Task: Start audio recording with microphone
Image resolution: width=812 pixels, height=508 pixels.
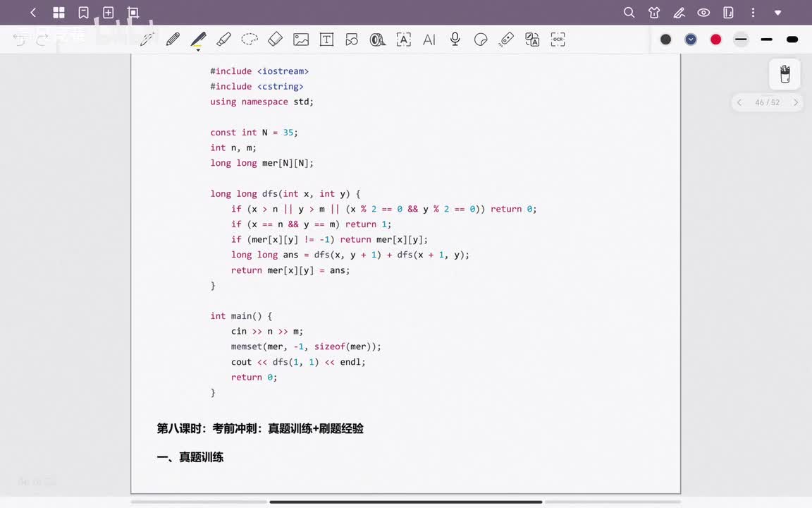Action: pyautogui.click(x=455, y=40)
